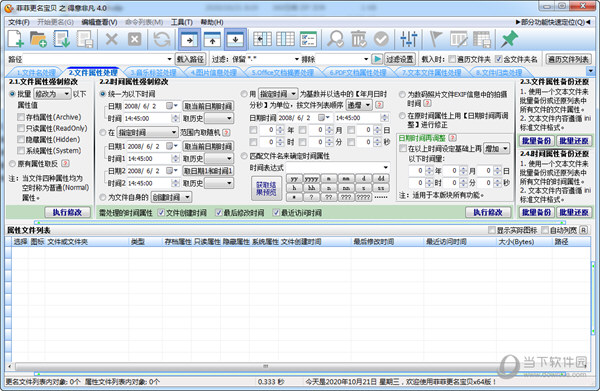Image resolution: width=600 pixels, height=391 pixels.
Task: Click the add new file icon
Action: (16, 39)
